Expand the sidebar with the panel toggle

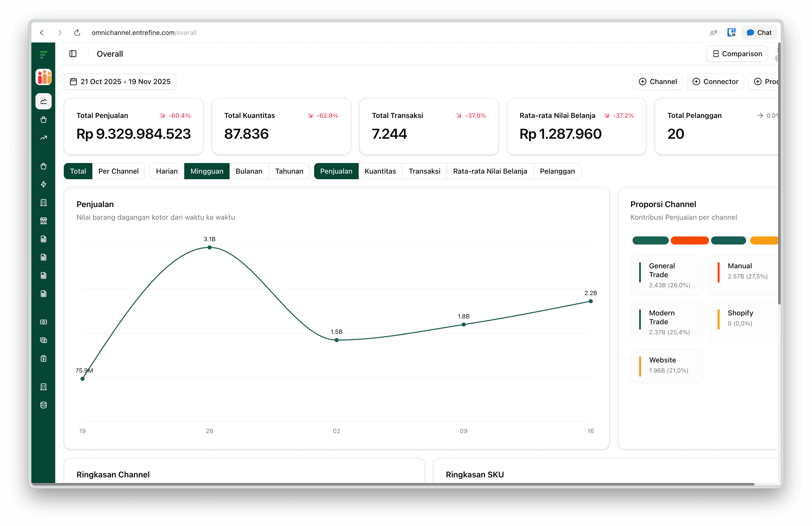[x=73, y=54]
